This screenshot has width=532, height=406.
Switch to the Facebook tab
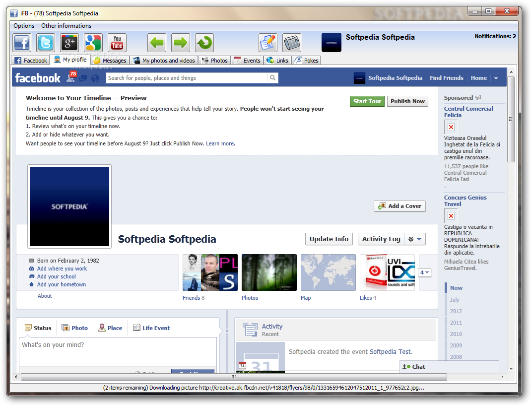click(31, 61)
